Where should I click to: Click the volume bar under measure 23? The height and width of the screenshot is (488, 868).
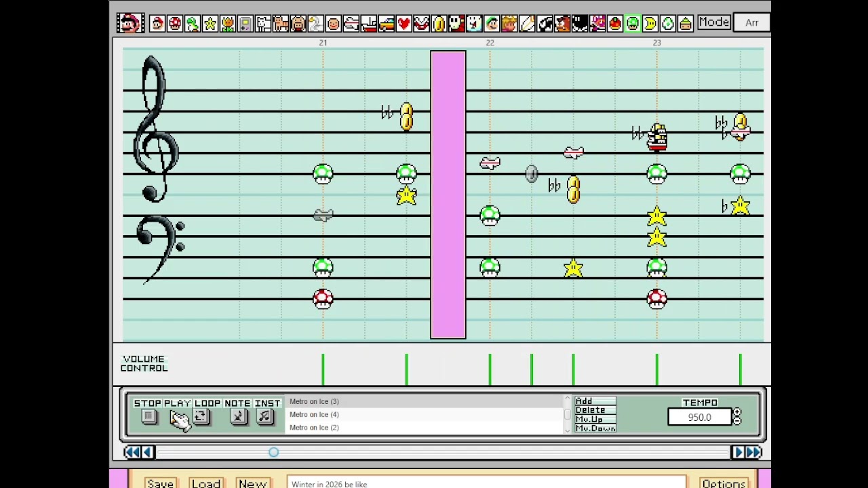(x=656, y=369)
